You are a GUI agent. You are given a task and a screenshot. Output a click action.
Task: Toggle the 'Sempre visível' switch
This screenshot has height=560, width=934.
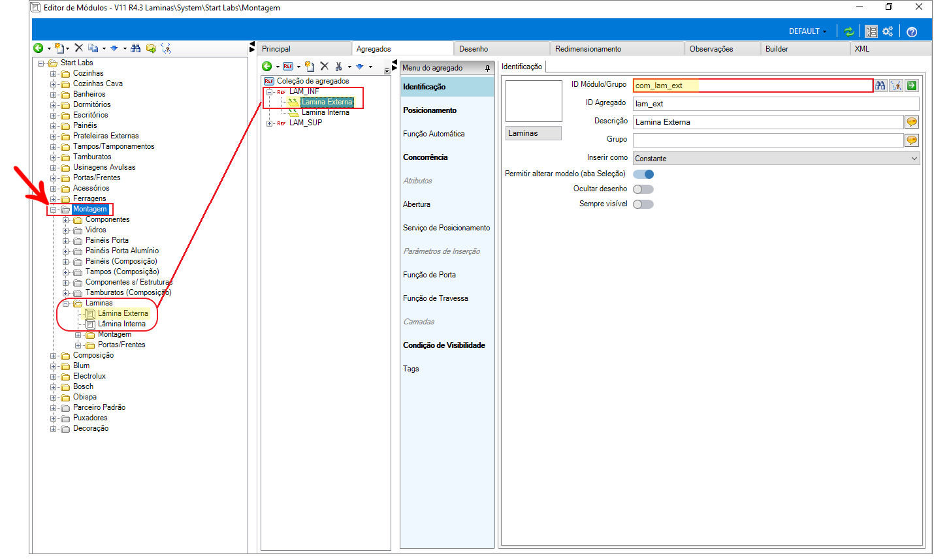(x=643, y=204)
